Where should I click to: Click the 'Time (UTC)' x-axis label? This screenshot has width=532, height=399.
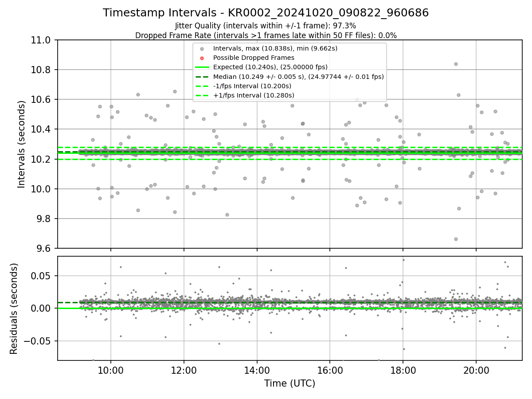(x=289, y=383)
